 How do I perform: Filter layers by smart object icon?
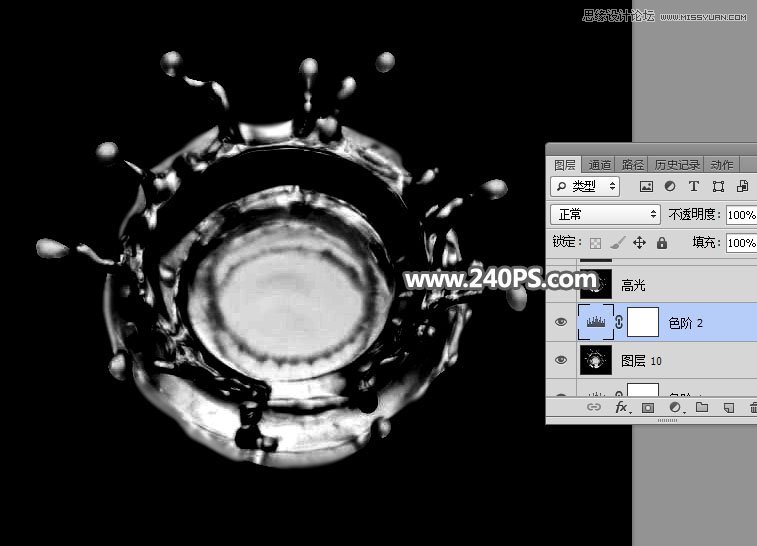pyautogui.click(x=743, y=186)
